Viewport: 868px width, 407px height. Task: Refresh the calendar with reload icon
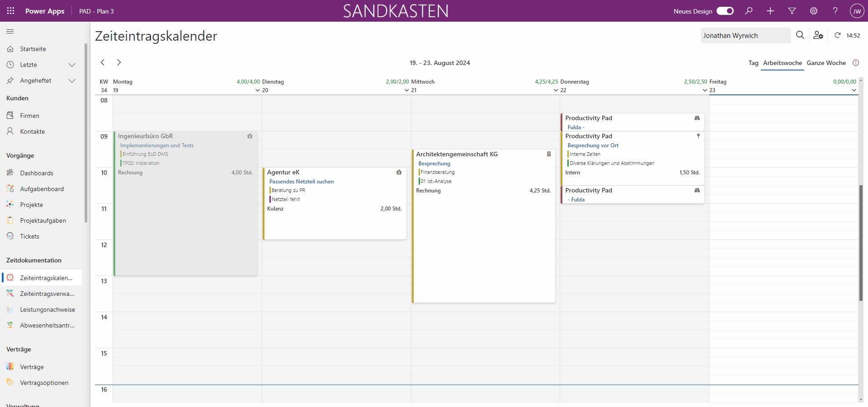tap(837, 35)
